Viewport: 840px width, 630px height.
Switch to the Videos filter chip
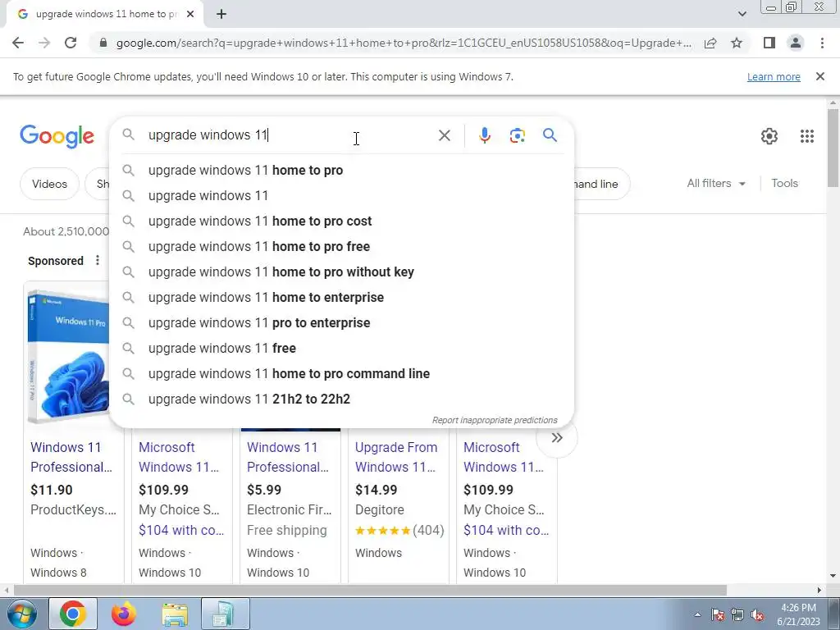(49, 184)
